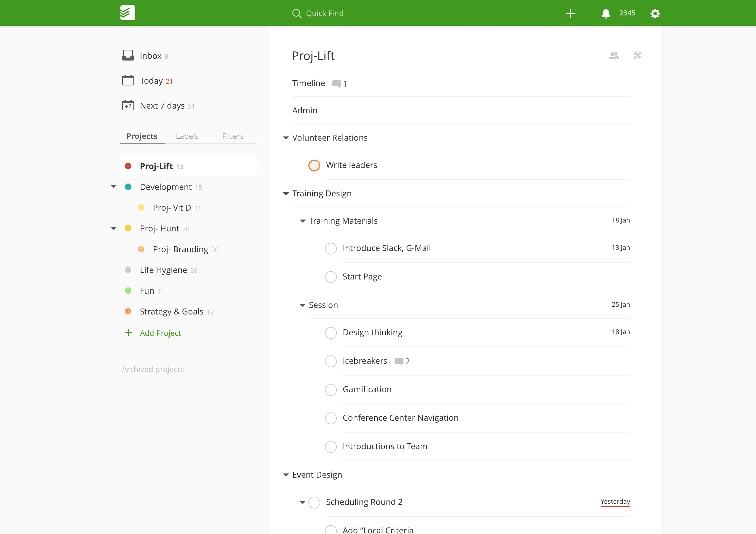Open Todoist home via logo icon
Screen dimensions: 756x534
127,13
